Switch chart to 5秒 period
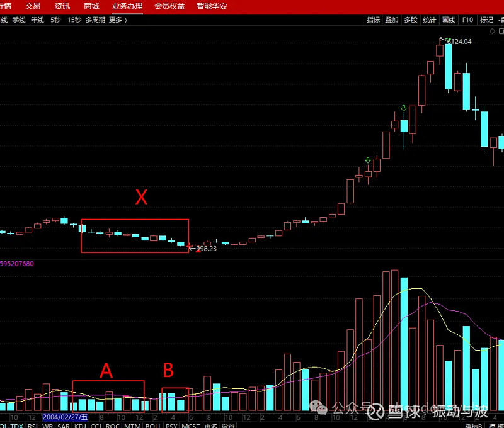The image size is (504, 428). tap(55, 20)
